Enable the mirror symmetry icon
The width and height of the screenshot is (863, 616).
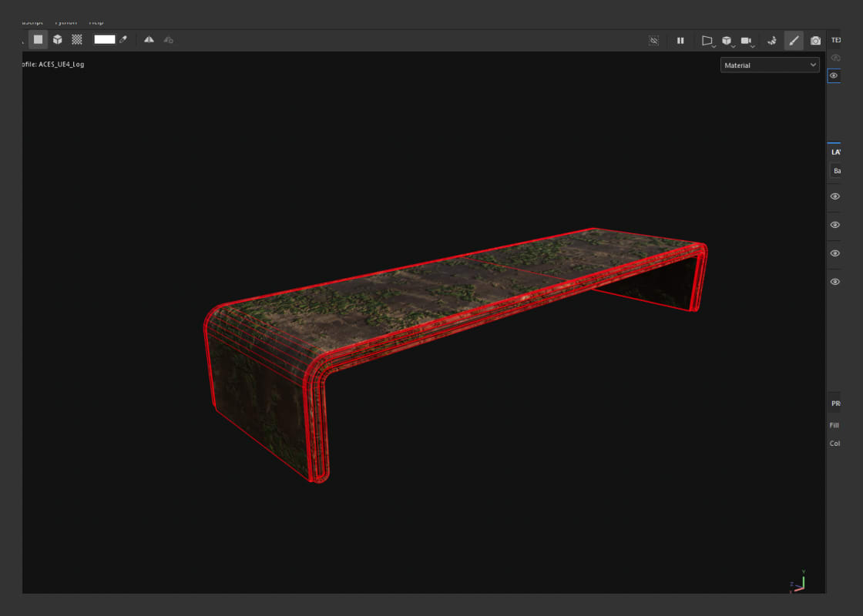(148, 39)
